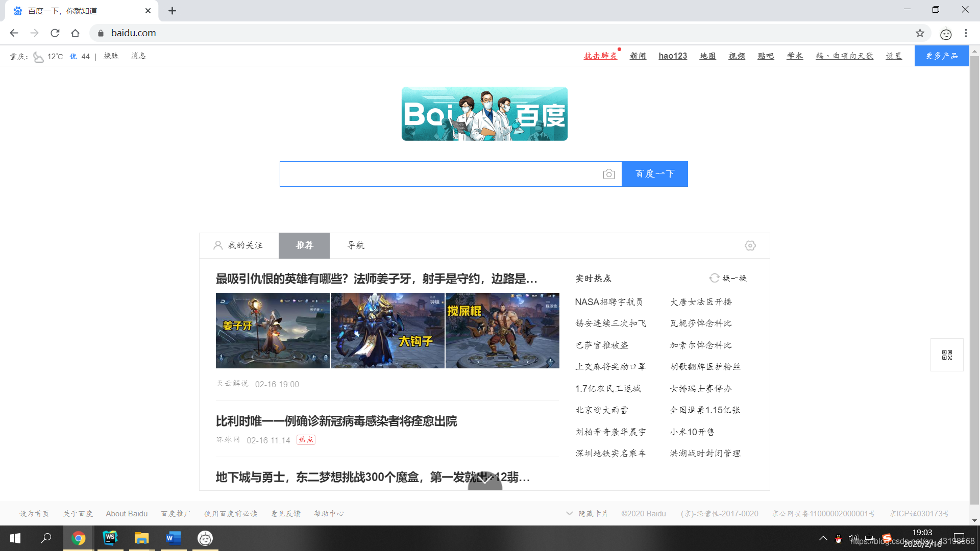980x551 pixels.
Task: Open Word from the taskbar
Action: coord(173,538)
